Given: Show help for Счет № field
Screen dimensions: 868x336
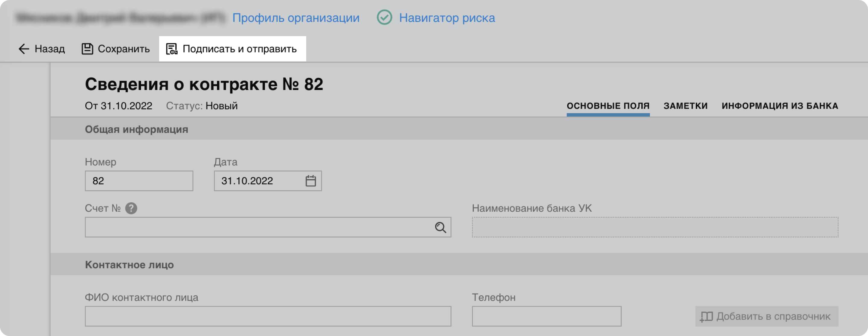Looking at the screenshot, I should 131,208.
